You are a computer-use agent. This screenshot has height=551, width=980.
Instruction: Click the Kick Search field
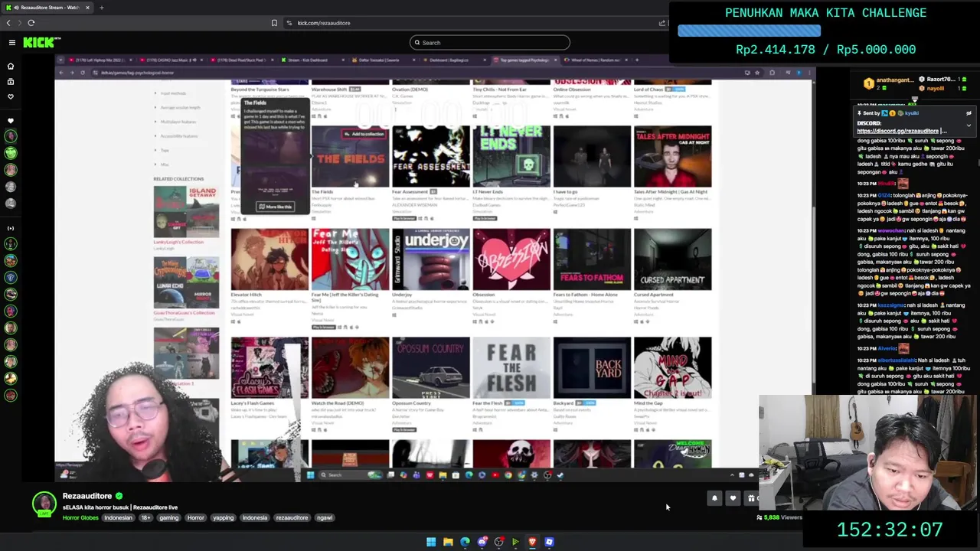490,43
